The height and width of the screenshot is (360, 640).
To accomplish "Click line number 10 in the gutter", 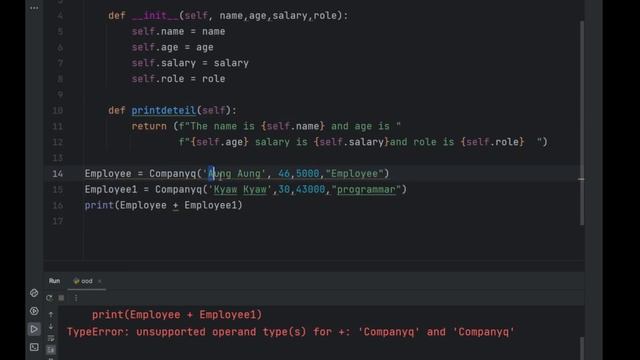I will pyautogui.click(x=58, y=110).
